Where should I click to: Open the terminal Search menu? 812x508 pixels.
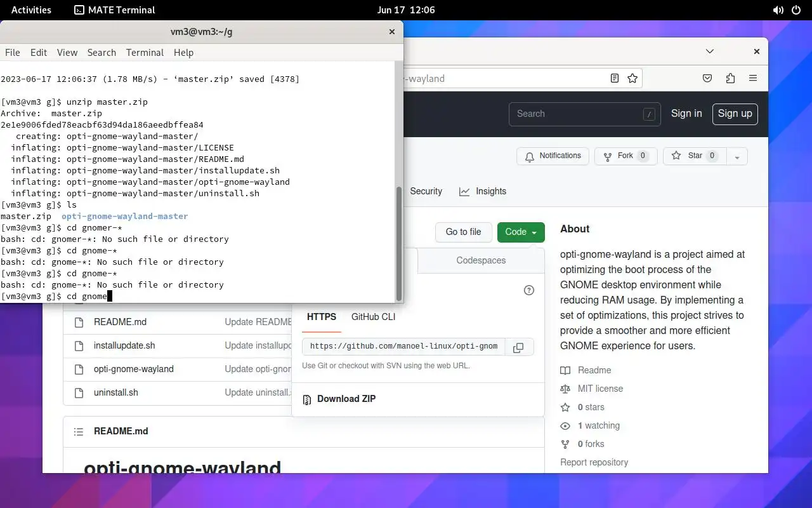click(x=101, y=53)
